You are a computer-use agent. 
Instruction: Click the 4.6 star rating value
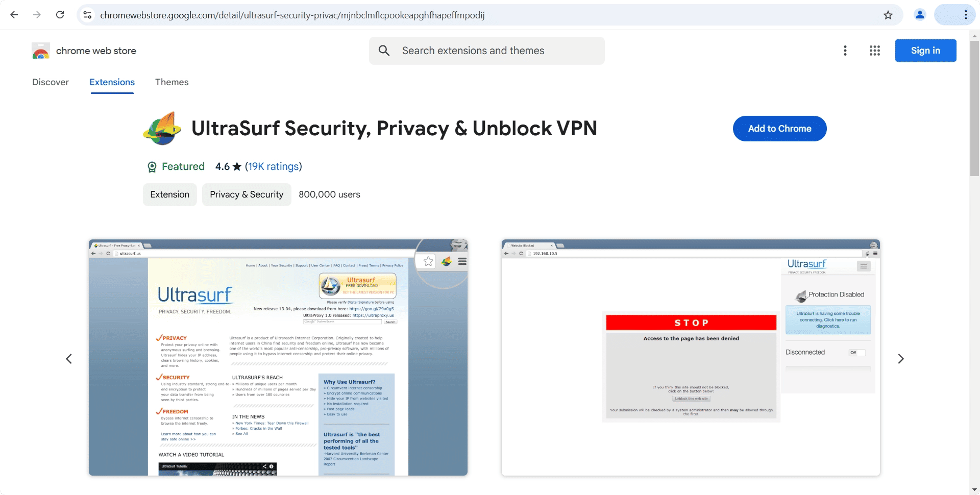[x=223, y=166]
